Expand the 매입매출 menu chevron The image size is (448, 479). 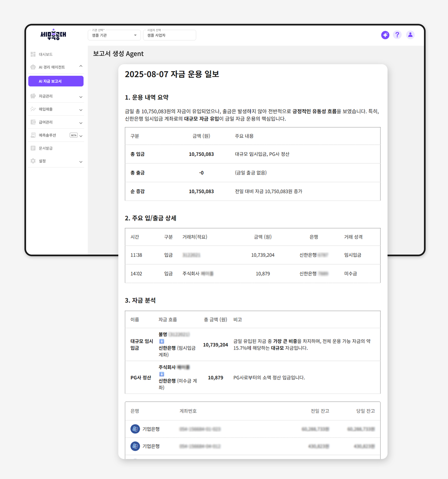pyautogui.click(x=81, y=110)
